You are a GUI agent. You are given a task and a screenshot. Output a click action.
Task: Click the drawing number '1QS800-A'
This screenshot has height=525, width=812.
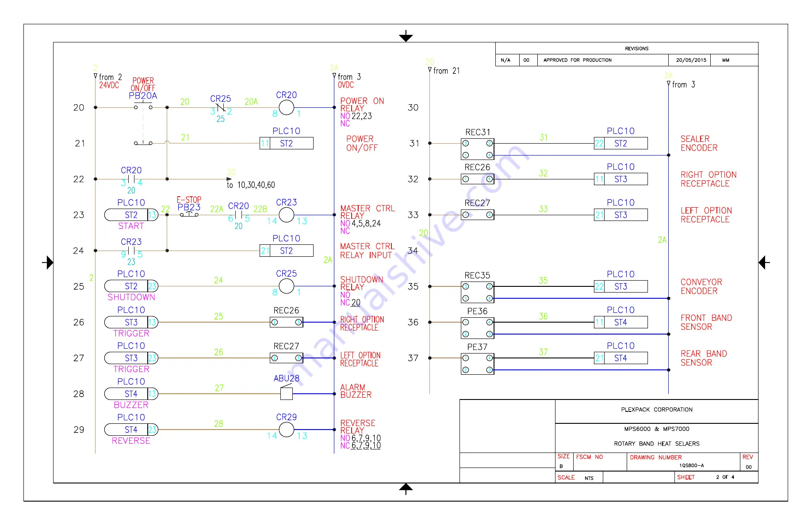(692, 465)
